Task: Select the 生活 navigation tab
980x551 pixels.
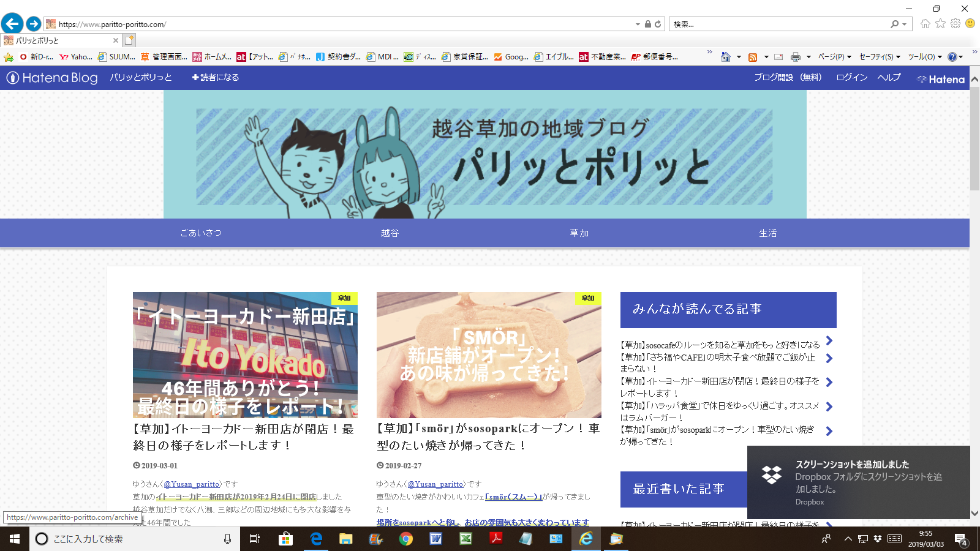Action: tap(767, 233)
